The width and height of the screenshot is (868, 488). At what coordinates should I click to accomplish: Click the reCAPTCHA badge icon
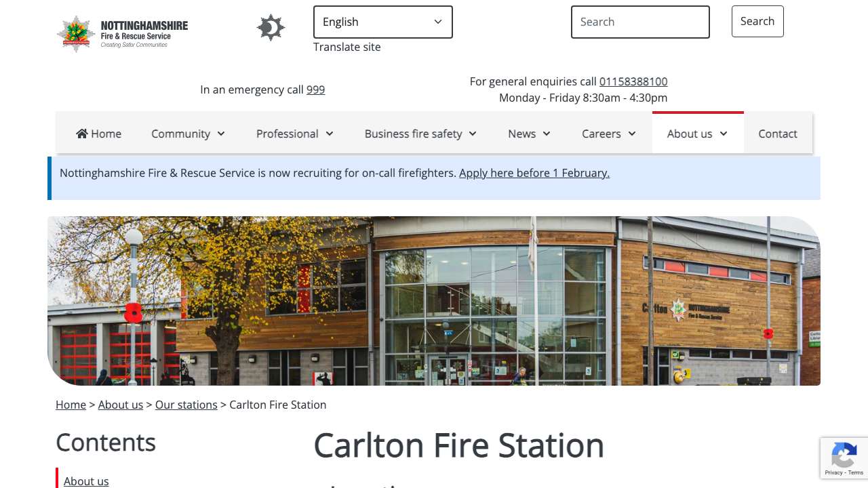(844, 458)
